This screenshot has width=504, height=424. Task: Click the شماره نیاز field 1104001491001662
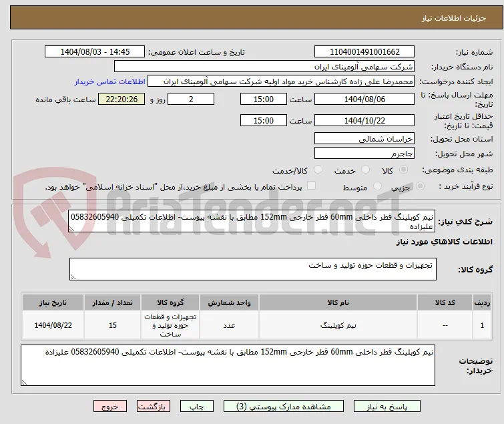coord(364,52)
